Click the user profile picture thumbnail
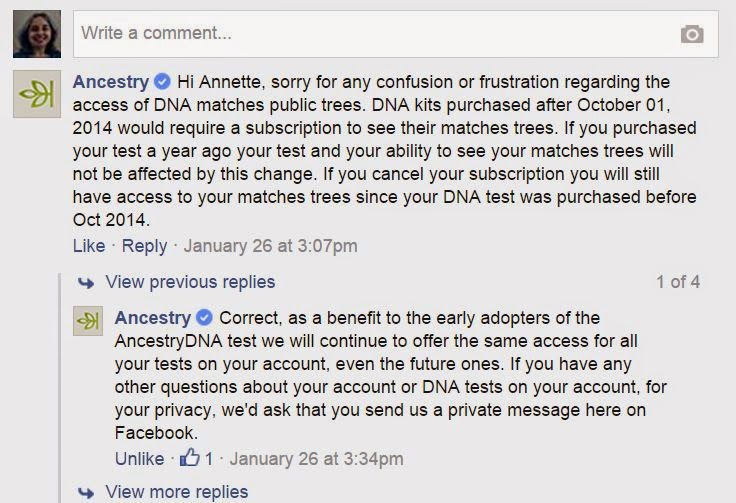The image size is (736, 503). [36, 35]
